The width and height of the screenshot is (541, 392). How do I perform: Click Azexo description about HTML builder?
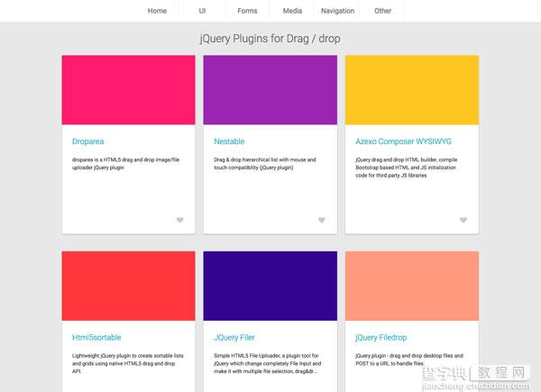(406, 168)
